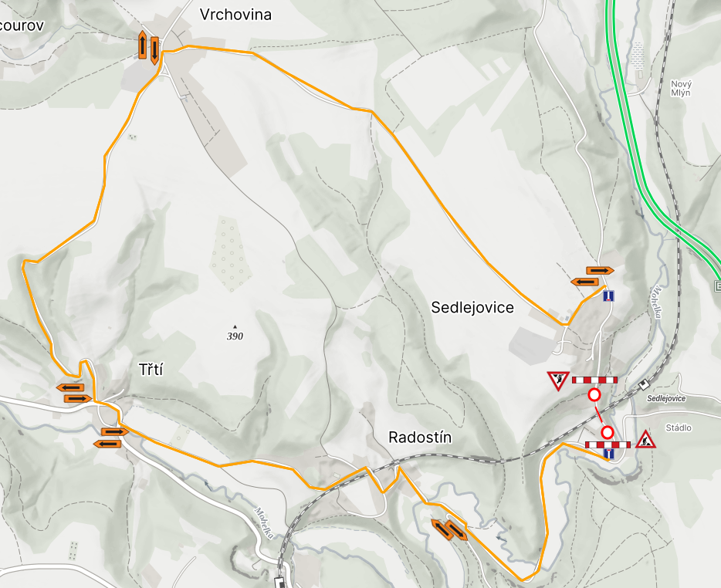Click the Radostín village label
Image resolution: width=721 pixels, height=588 pixels.
(x=420, y=438)
